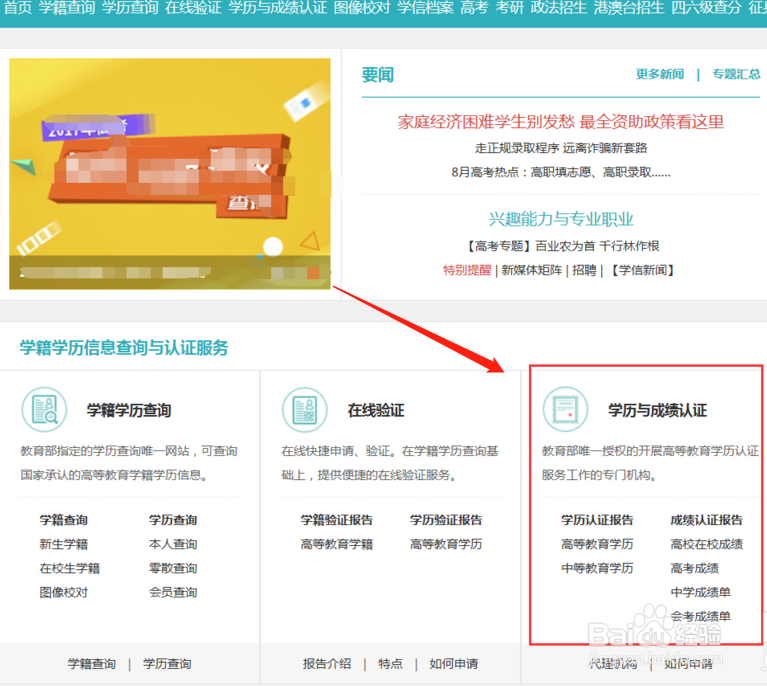This screenshot has height=686, width=767.
Task: Open news 8月高考热点 高职填志愿
Action: pyautogui.click(x=561, y=172)
